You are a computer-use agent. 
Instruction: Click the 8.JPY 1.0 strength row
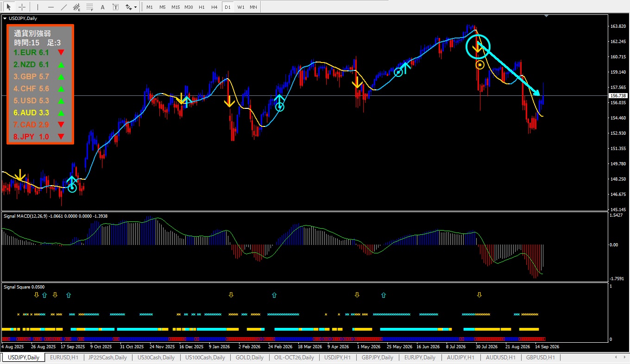click(x=39, y=137)
